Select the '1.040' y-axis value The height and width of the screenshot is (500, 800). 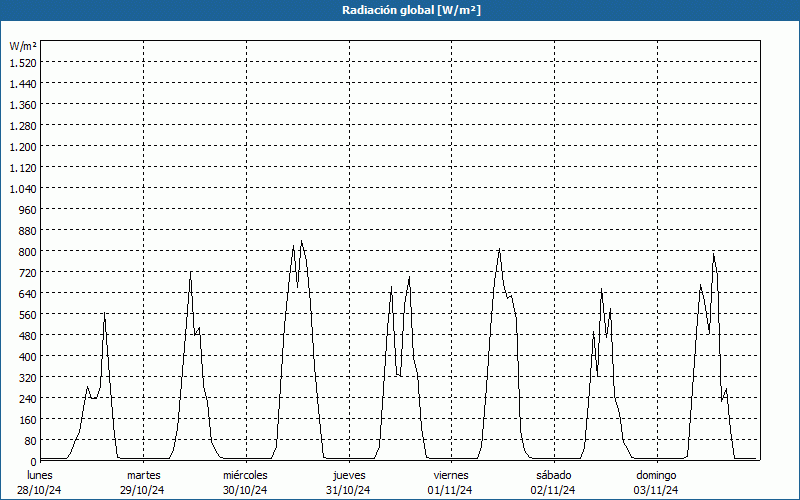(23, 189)
